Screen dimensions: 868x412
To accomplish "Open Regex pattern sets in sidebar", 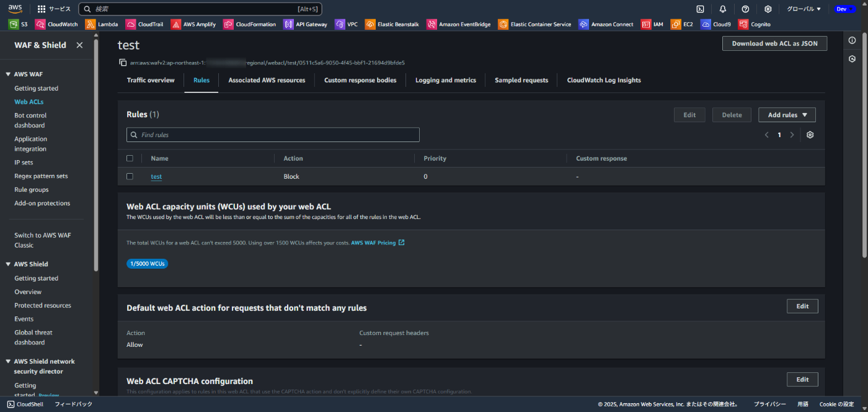I will click(41, 176).
